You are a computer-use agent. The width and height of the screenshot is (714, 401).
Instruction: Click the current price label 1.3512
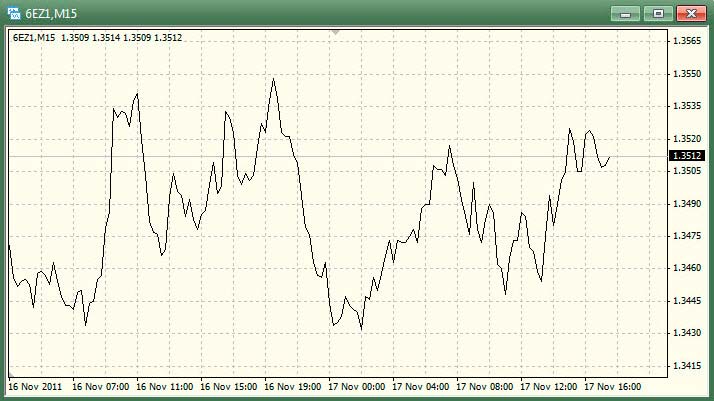tap(687, 156)
